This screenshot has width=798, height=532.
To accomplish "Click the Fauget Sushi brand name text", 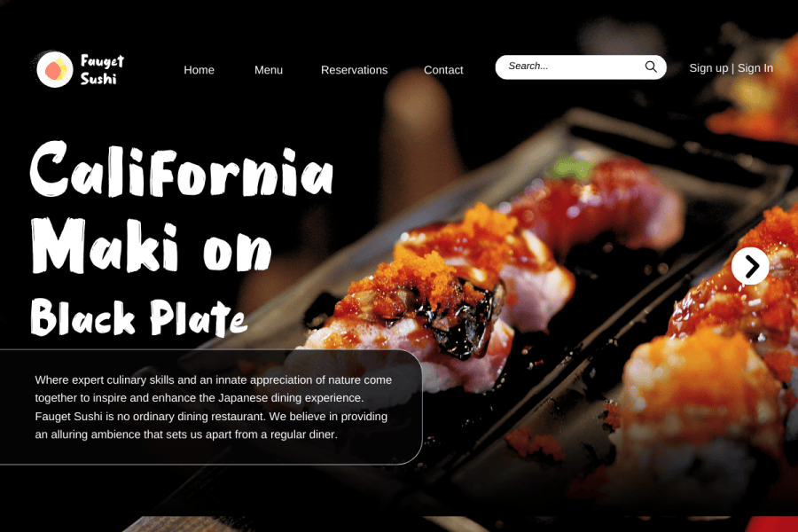I will tap(102, 70).
